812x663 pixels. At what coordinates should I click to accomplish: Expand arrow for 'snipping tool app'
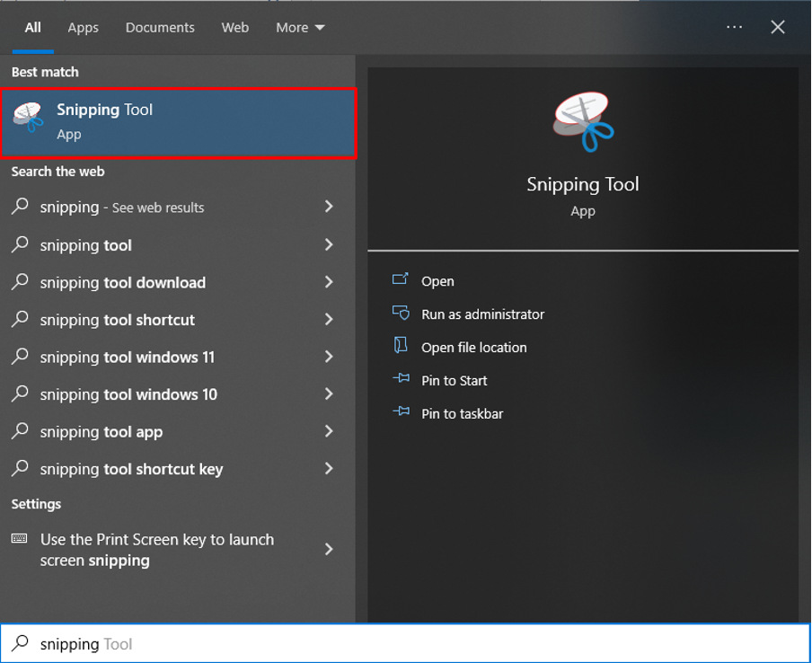click(x=329, y=430)
